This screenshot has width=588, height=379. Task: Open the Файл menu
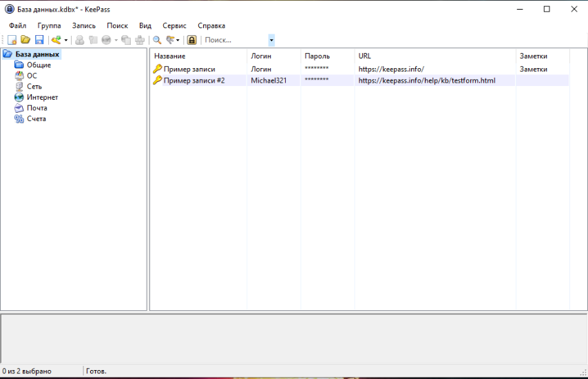click(x=18, y=26)
